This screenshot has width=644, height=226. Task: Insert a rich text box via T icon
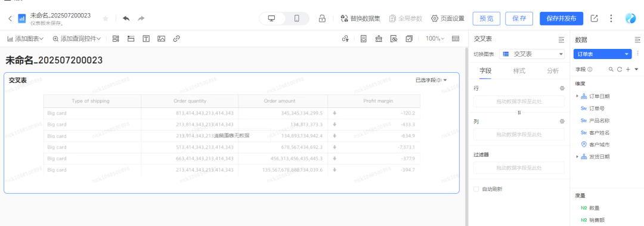click(x=146, y=39)
